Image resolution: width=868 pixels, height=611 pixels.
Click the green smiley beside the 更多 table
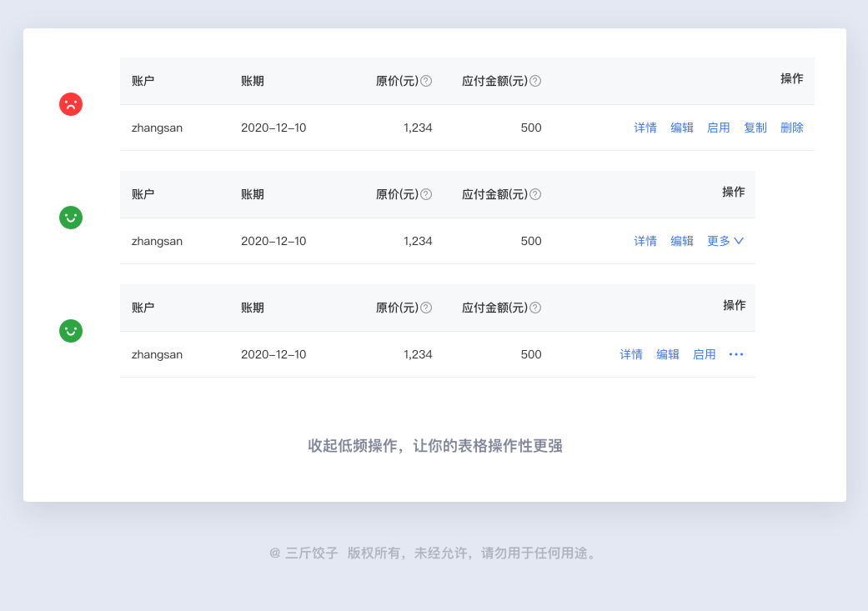[x=71, y=218]
